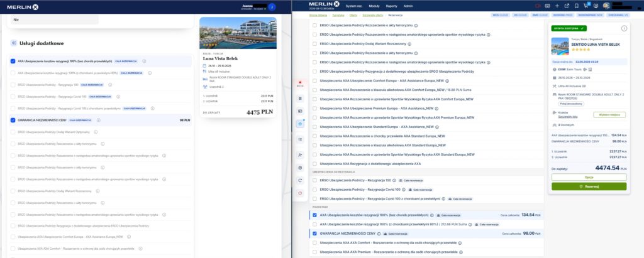Click the grid icon in vertical sidebar
Viewport: 644px width, 258px height.
pyautogui.click(x=300, y=99)
